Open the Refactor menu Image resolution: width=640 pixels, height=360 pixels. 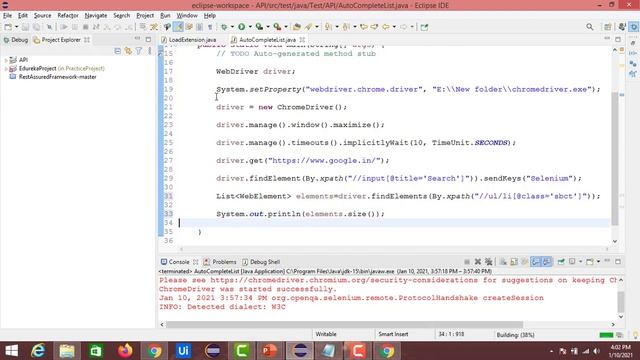pyautogui.click(x=68, y=16)
